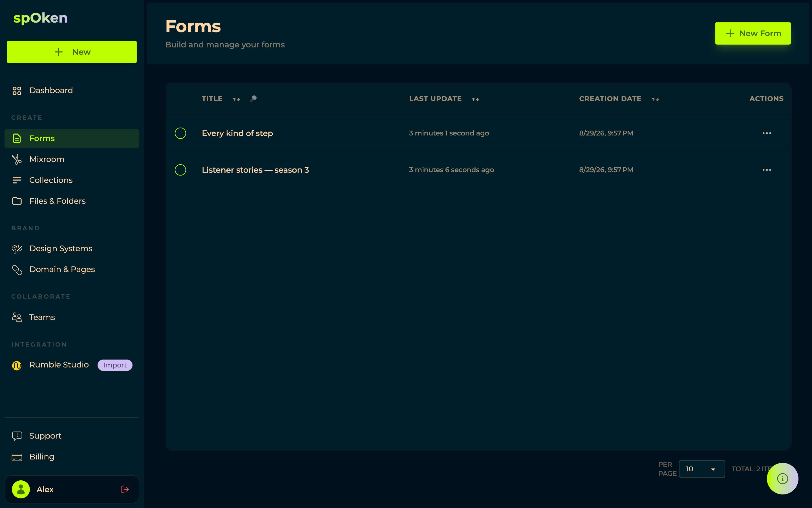Select the Listener stories row circle
Image resolution: width=812 pixels, height=508 pixels.
pyautogui.click(x=180, y=170)
